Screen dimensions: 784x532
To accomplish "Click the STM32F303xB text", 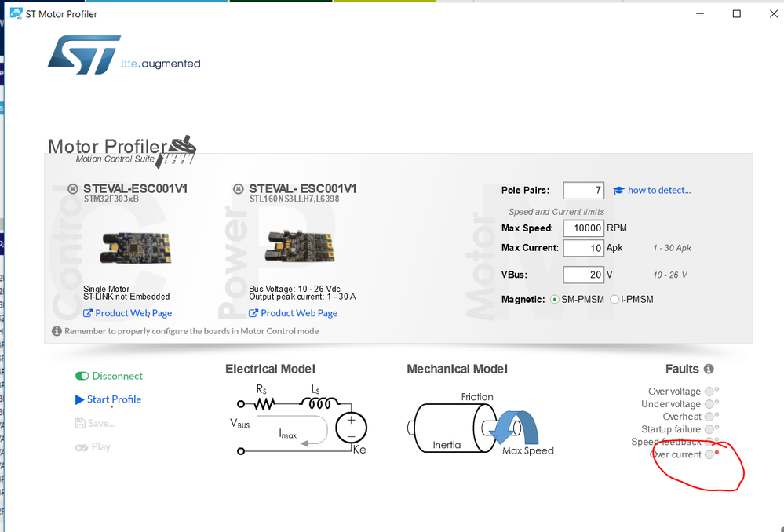I will (x=111, y=199).
